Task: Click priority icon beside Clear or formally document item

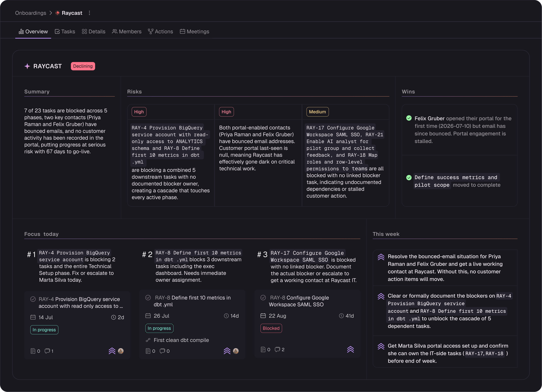Action: pos(381,296)
